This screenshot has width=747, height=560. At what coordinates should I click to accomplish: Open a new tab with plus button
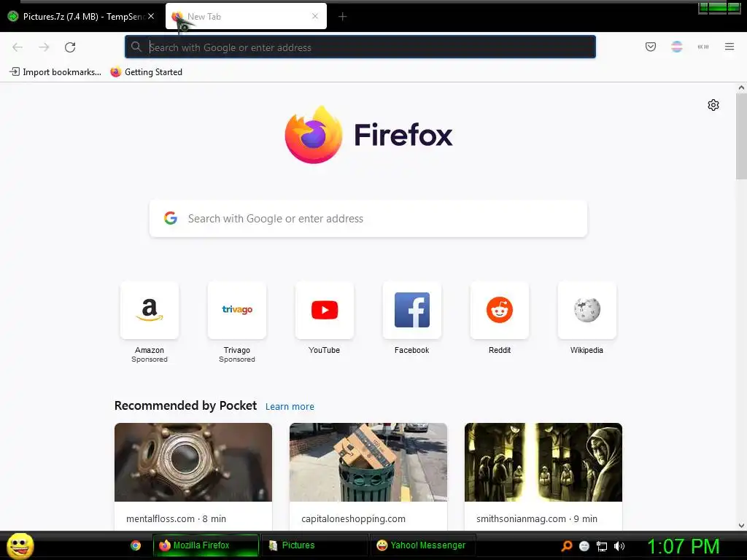(x=342, y=17)
